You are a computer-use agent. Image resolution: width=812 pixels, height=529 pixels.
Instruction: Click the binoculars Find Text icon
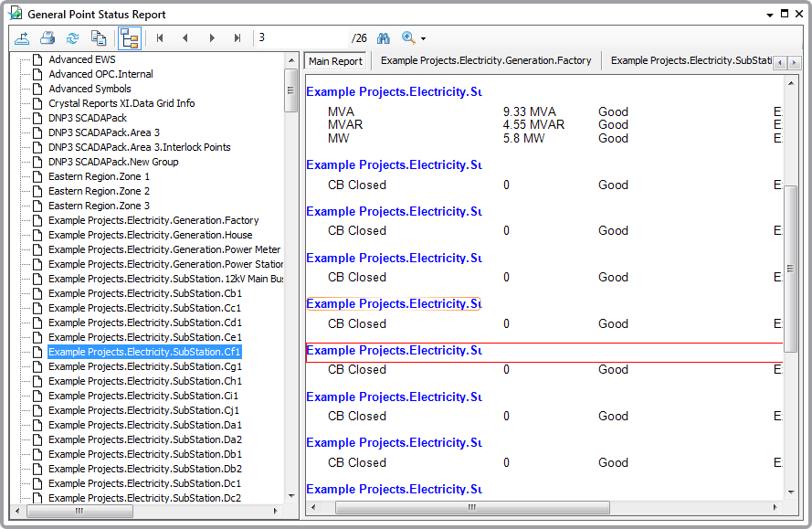384,38
